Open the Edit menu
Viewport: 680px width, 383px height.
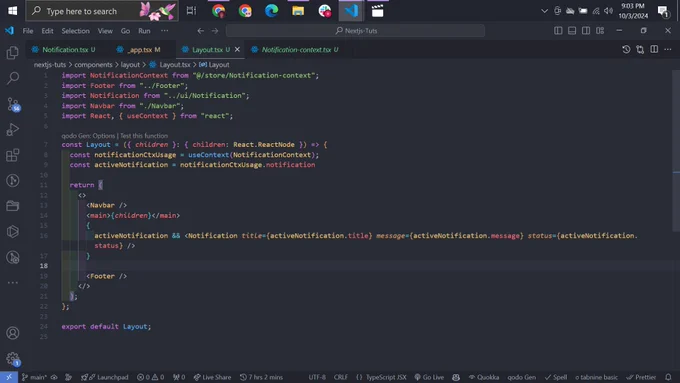(x=47, y=31)
